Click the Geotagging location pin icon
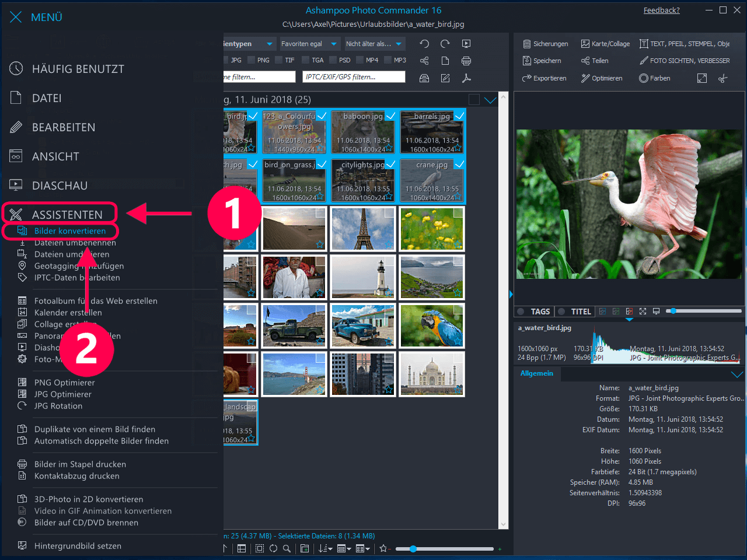Viewport: 747px width, 560px height. [22, 265]
